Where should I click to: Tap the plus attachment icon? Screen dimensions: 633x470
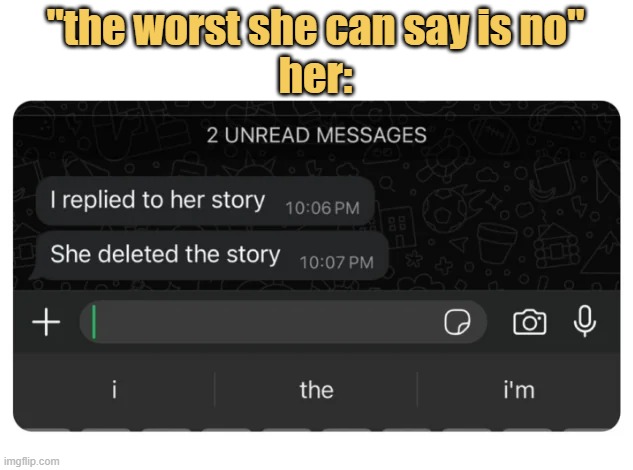46,322
